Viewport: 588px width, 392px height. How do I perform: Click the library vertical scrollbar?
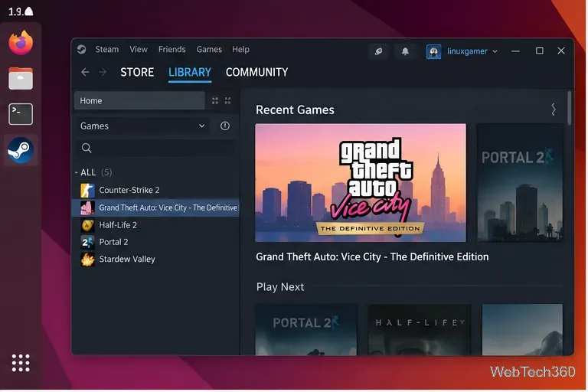[x=570, y=108]
